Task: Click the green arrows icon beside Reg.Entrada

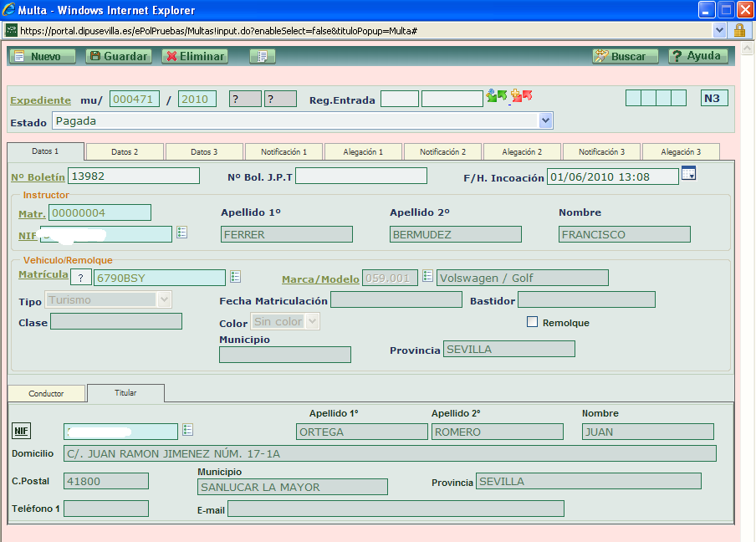Action: 497,97
